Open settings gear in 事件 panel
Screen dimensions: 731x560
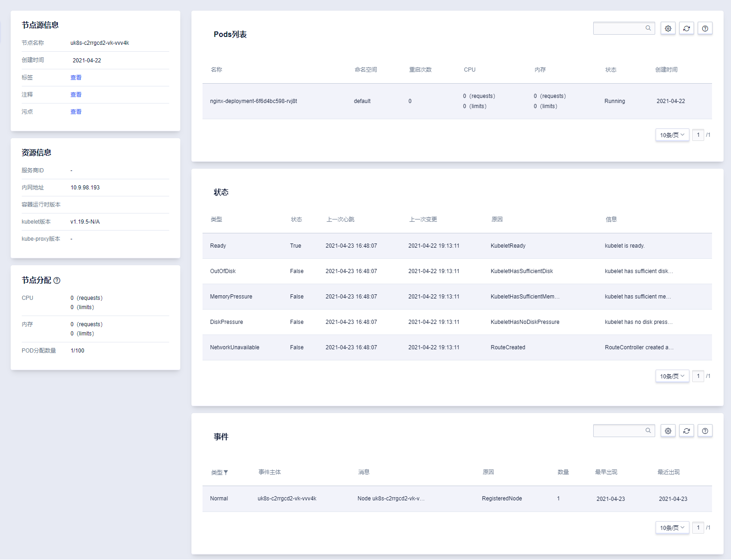click(x=668, y=431)
